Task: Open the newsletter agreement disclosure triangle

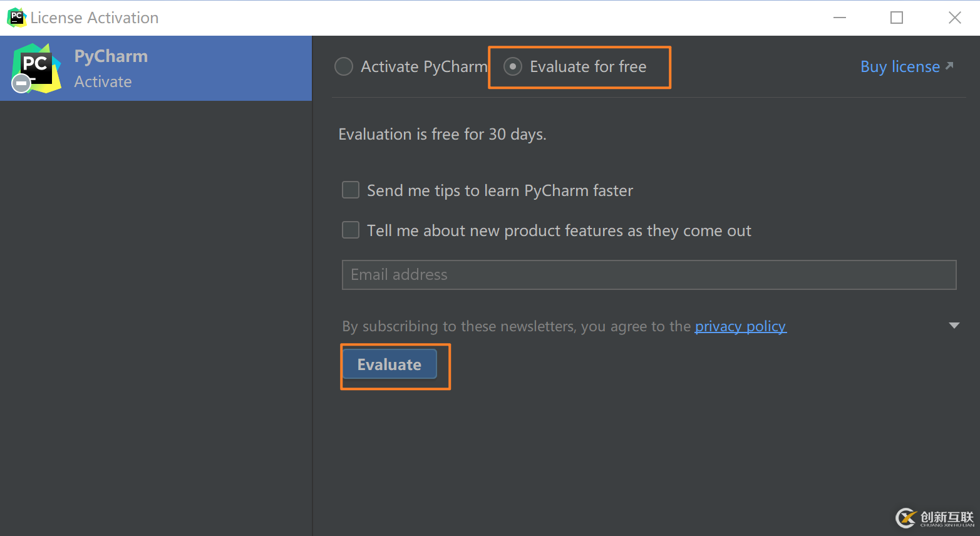Action: [x=954, y=325]
